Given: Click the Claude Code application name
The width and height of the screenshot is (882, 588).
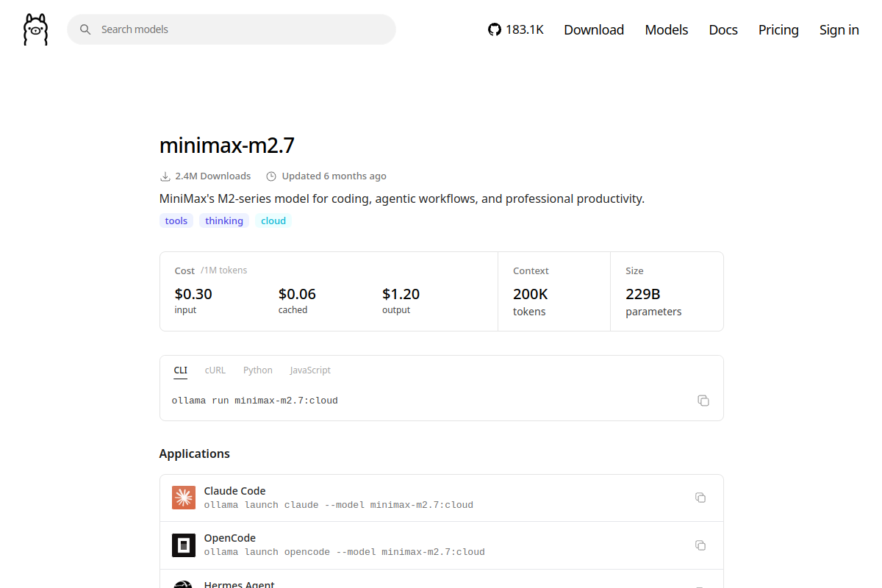Looking at the screenshot, I should pyautogui.click(x=235, y=491).
